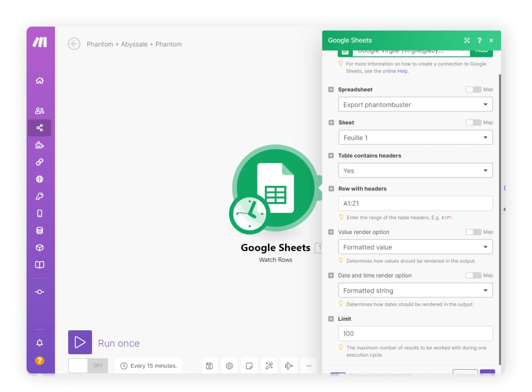The width and height of the screenshot is (532, 392).
Task: Open the Scenarios share icon
Action: 40,128
